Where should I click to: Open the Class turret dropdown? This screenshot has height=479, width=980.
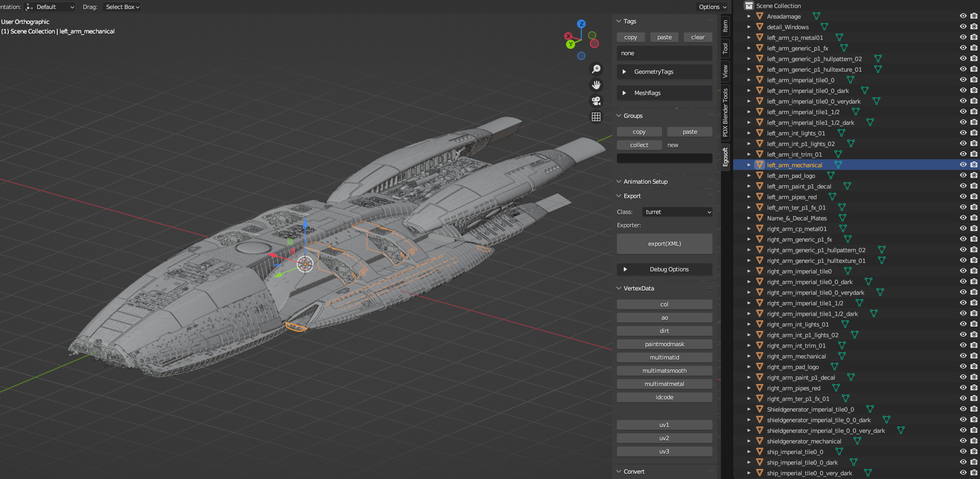[677, 212]
